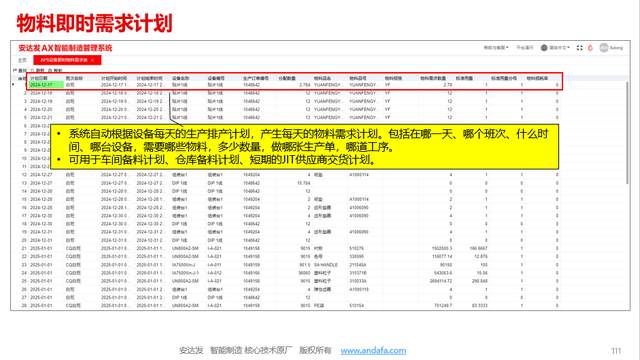Open the user avatar in header

click(604, 48)
